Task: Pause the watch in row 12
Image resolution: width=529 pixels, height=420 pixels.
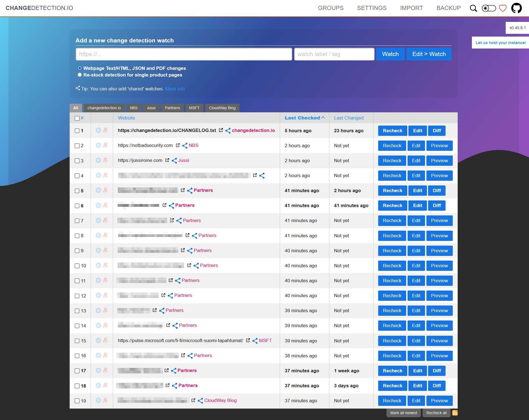Action: click(x=98, y=295)
